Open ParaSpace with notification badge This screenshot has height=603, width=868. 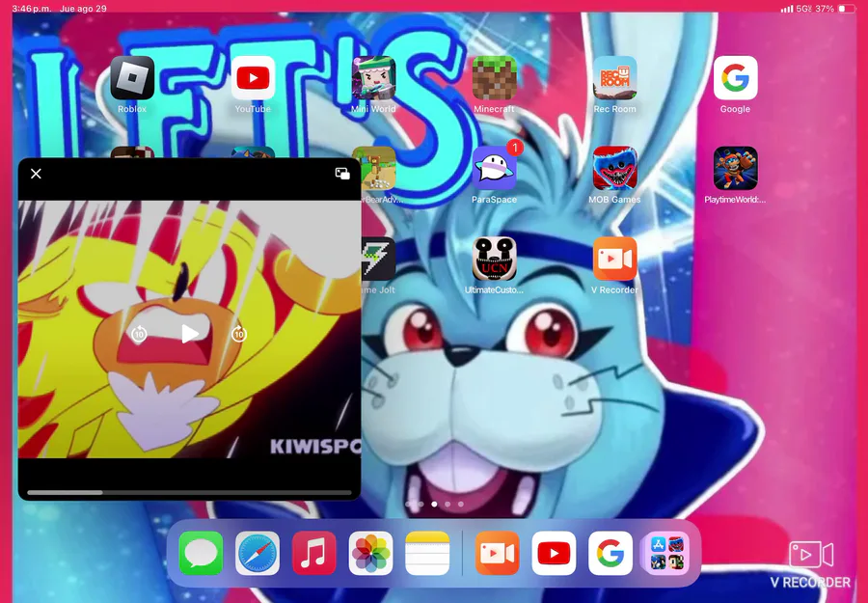click(x=495, y=168)
